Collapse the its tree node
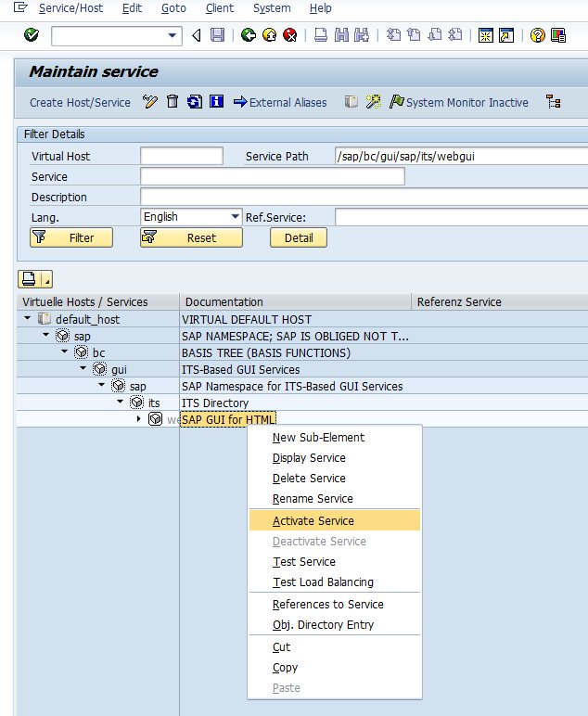Screen dimensions: 588x716 [x=120, y=402]
